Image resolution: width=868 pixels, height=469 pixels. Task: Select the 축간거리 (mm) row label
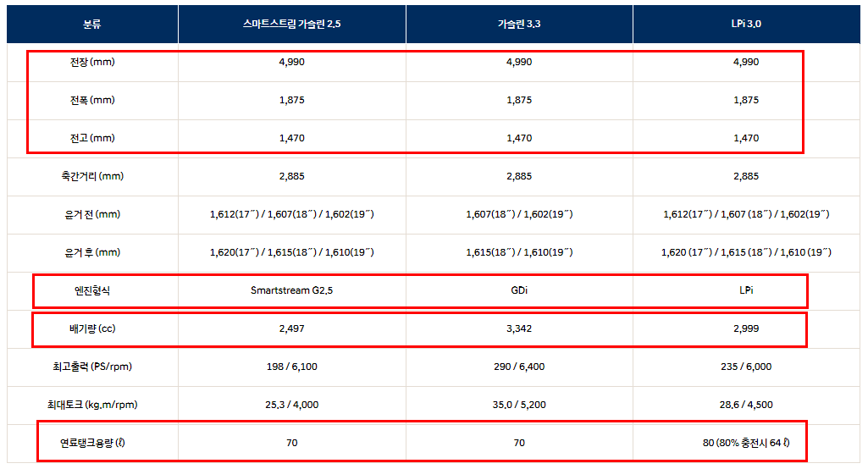[92, 176]
